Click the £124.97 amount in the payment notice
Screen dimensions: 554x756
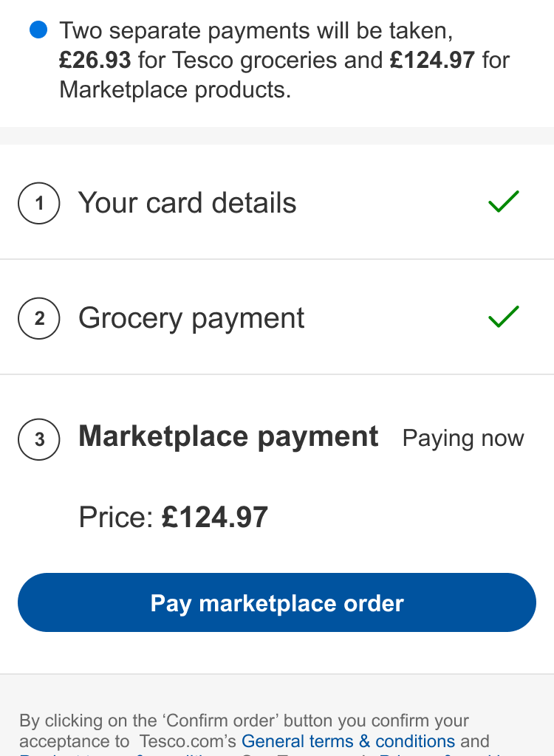432,60
